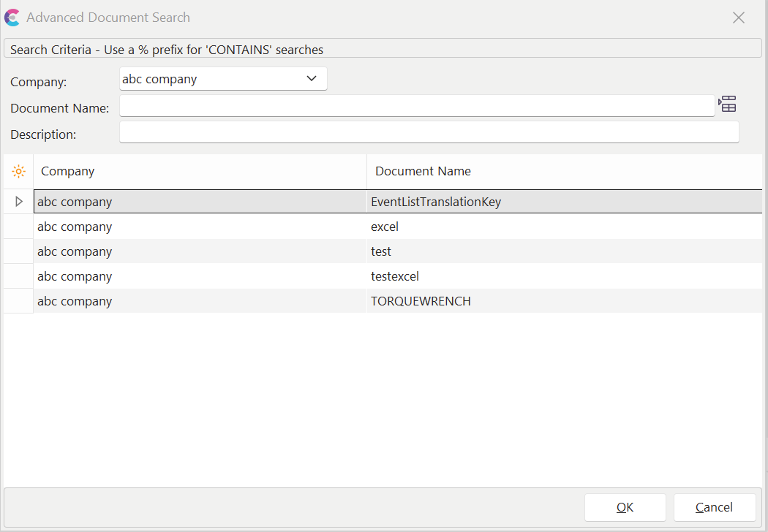Focus the Description input field
The height and width of the screenshot is (532, 768).
coord(429,132)
